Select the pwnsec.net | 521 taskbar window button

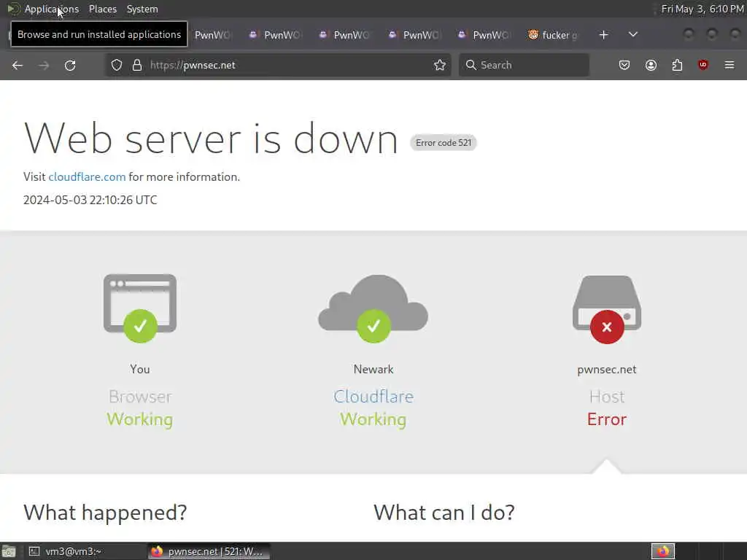point(209,551)
